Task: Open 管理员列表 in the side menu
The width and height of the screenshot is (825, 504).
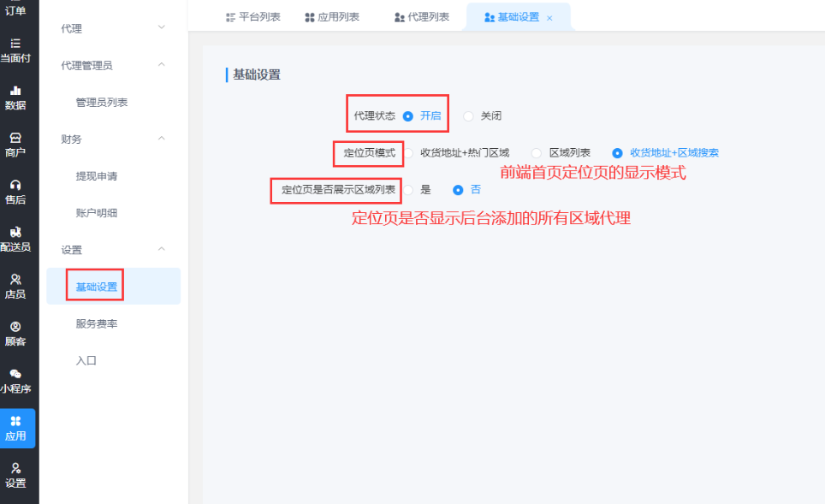Action: 102,103
